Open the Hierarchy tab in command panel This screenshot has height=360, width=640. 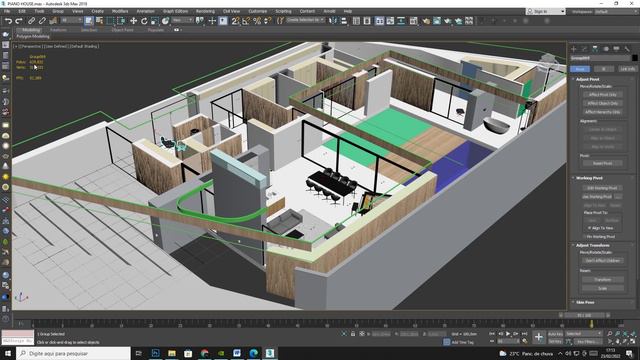(x=595, y=49)
